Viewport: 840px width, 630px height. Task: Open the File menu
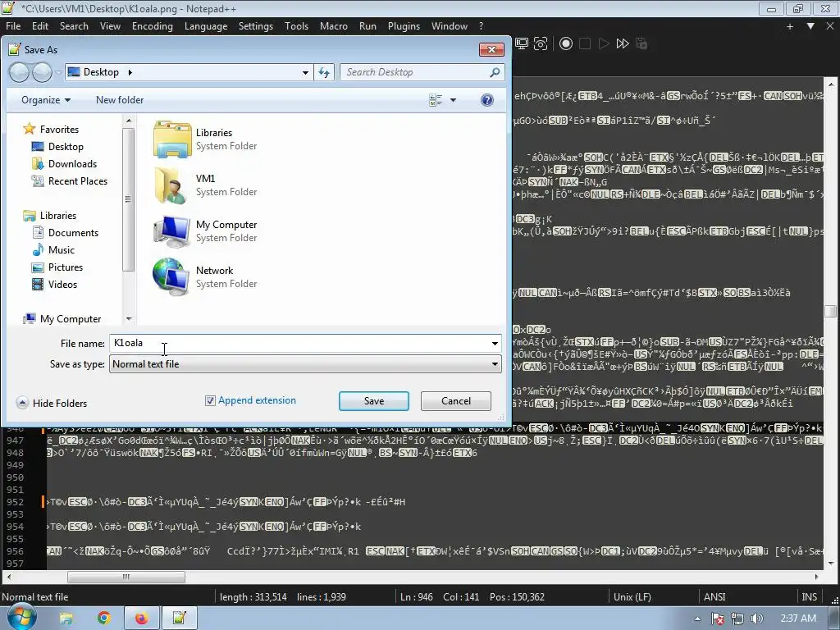pos(13,26)
